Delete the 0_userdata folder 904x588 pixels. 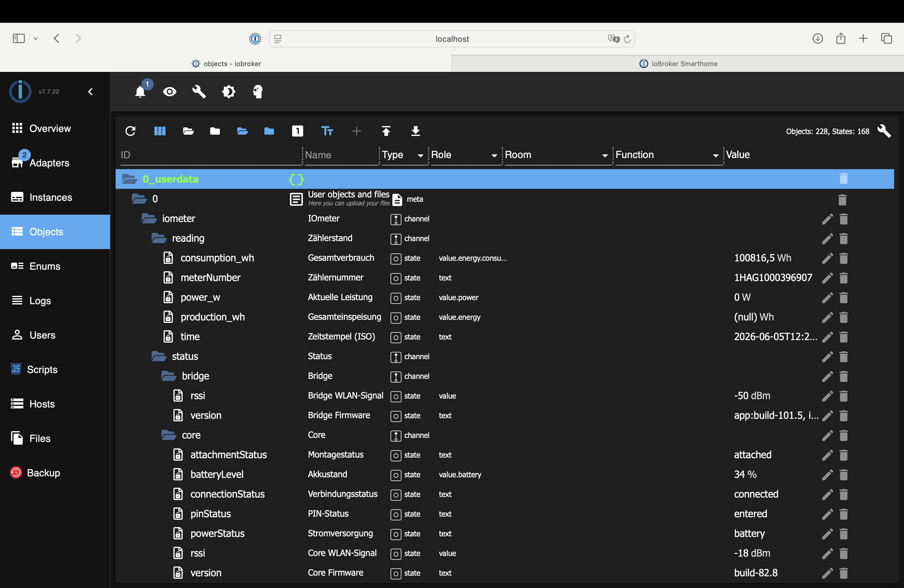click(x=844, y=179)
